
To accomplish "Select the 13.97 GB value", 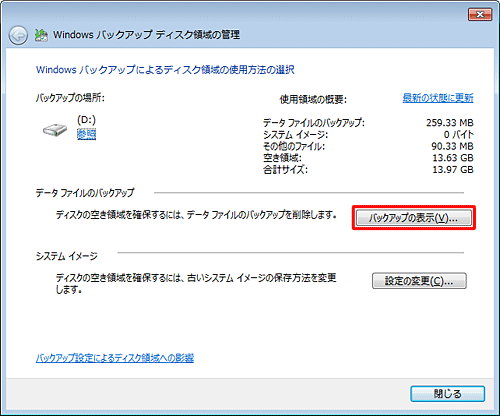I will coord(453,169).
